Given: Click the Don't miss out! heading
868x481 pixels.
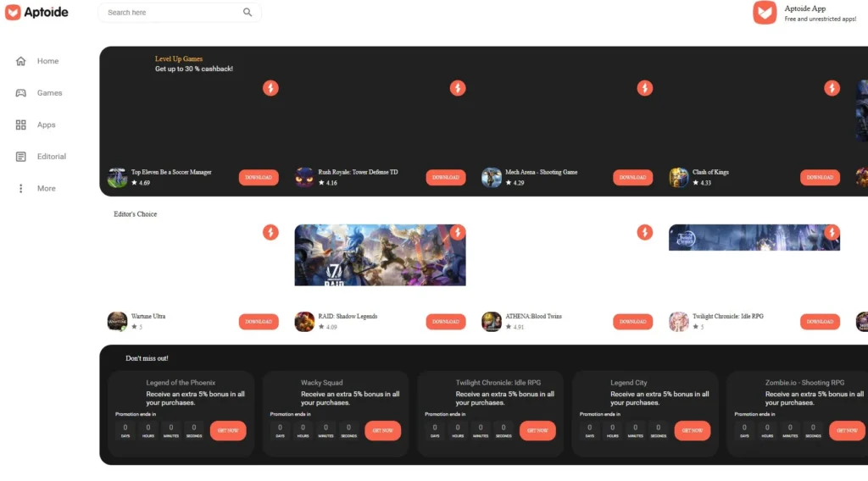Looking at the screenshot, I should coord(147,358).
